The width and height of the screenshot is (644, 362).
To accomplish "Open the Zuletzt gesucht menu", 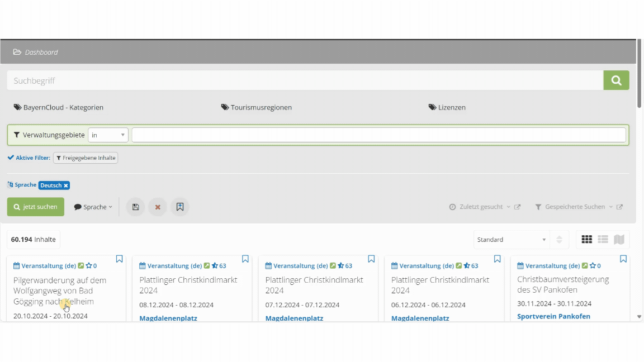I will tap(480, 207).
